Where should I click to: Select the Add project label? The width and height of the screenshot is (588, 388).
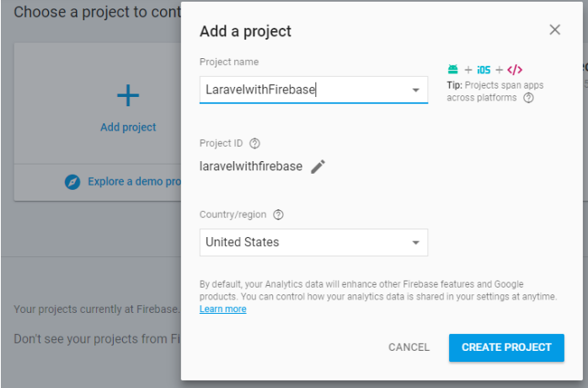(x=128, y=127)
